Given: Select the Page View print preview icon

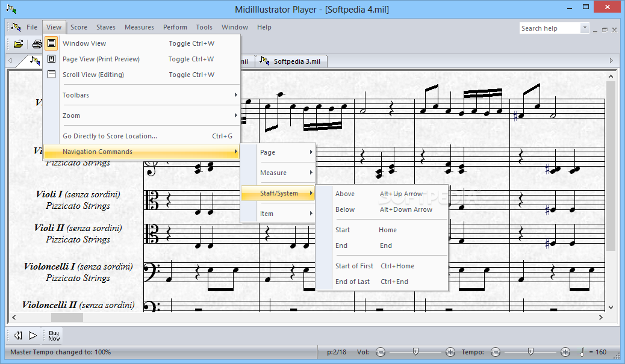Looking at the screenshot, I should [x=51, y=59].
